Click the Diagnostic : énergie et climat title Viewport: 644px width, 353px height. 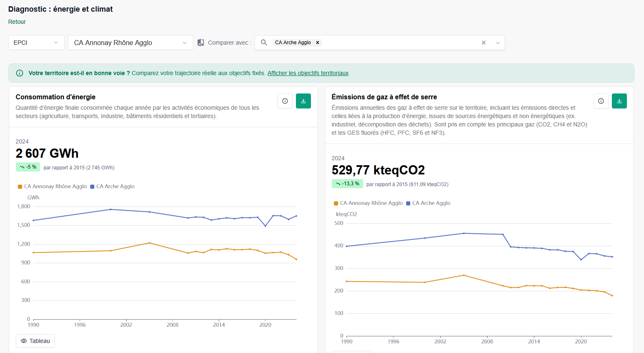[61, 9]
